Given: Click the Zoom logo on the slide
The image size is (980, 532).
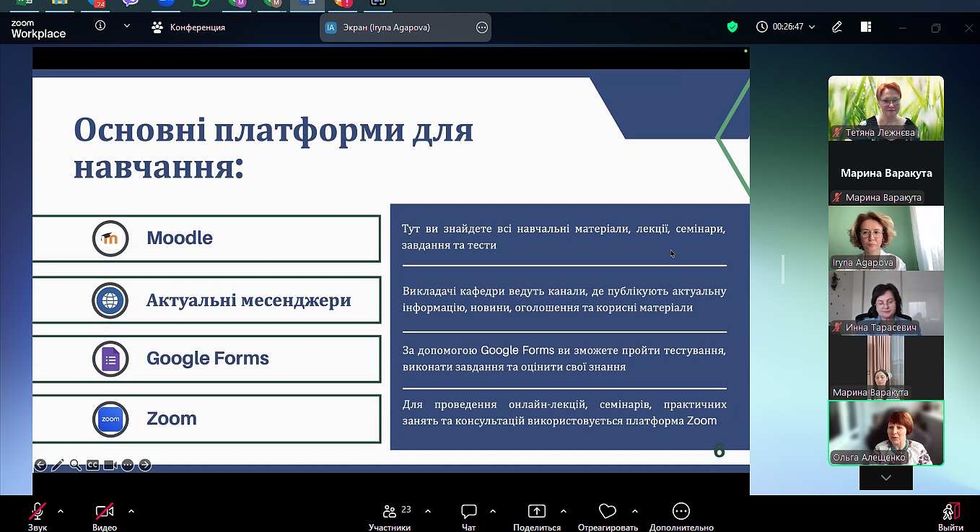Looking at the screenshot, I should (x=110, y=419).
